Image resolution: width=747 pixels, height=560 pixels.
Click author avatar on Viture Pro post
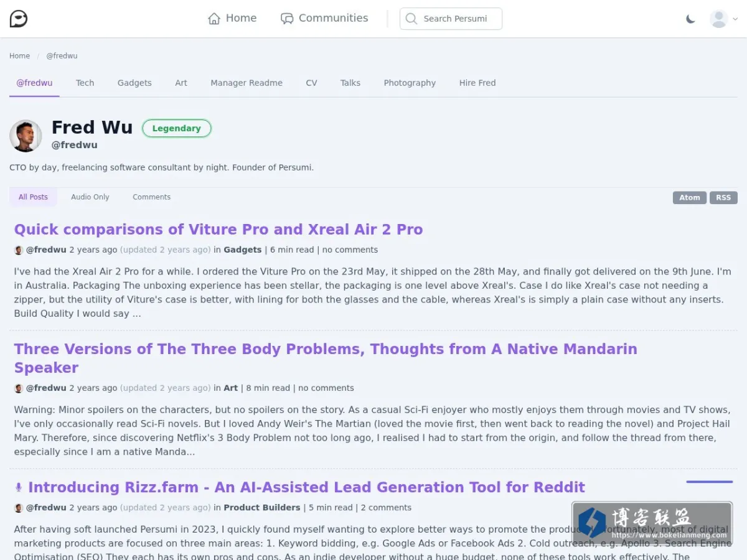[x=19, y=250]
